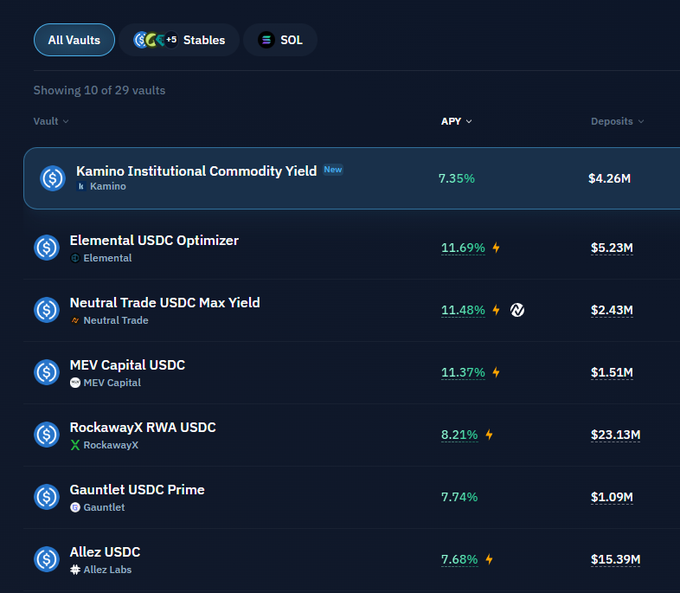This screenshot has width=680, height=593.
Task: Click the Allez Labs curator logo icon
Action: 75,570
